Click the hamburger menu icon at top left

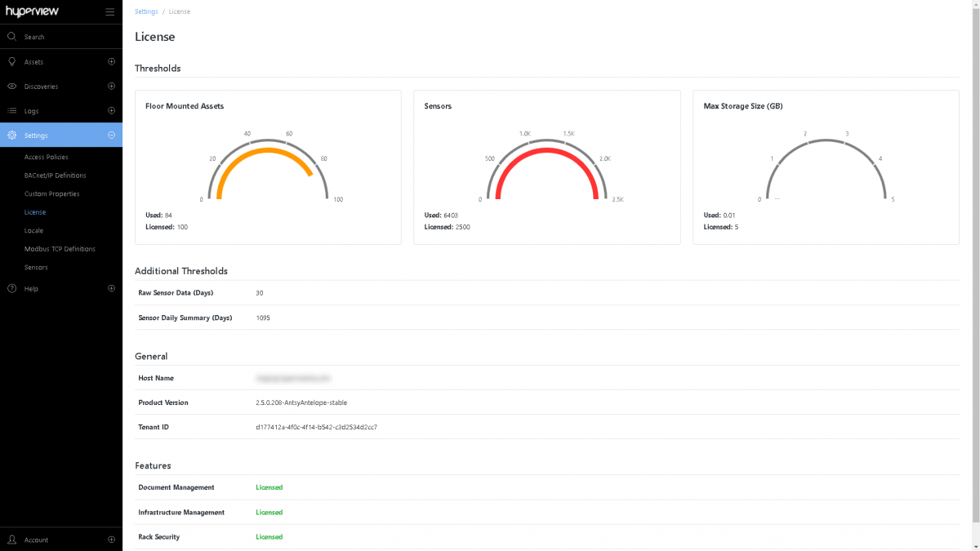pyautogui.click(x=110, y=11)
